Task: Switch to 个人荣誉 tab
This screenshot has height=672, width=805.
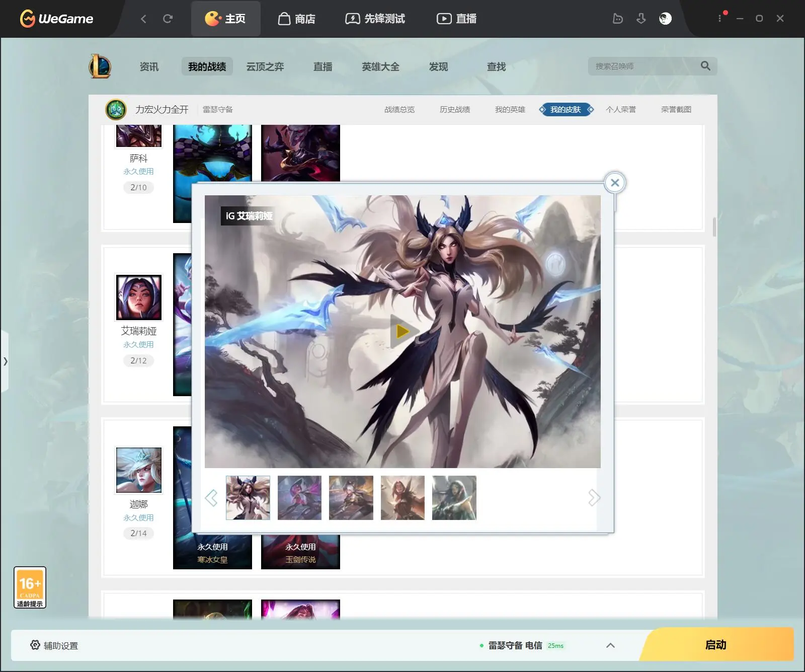Action: coord(621,109)
